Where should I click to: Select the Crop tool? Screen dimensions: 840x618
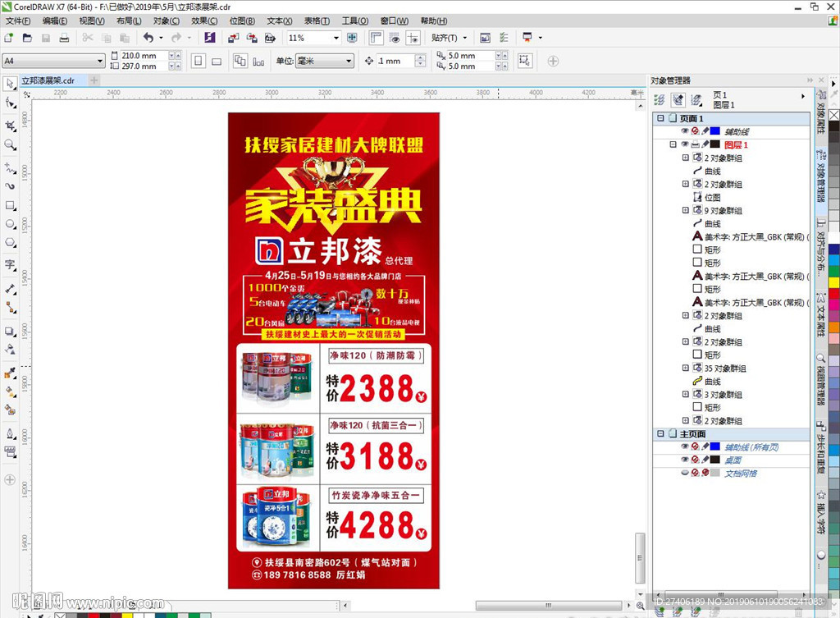click(x=10, y=126)
